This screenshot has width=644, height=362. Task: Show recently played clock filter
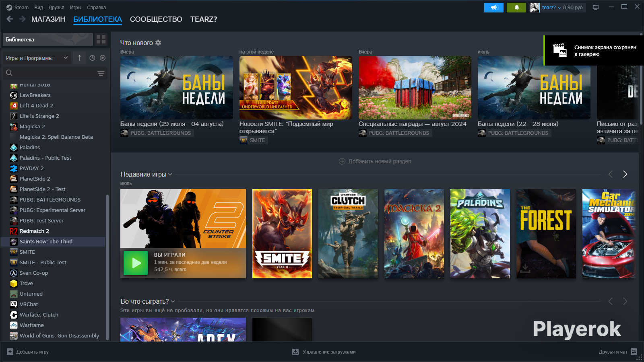(92, 58)
